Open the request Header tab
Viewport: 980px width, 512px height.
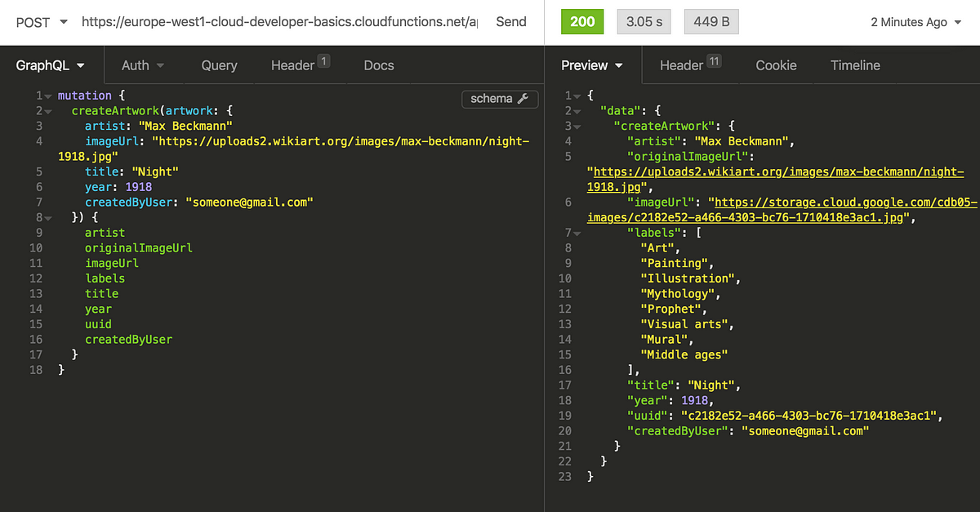301,65
